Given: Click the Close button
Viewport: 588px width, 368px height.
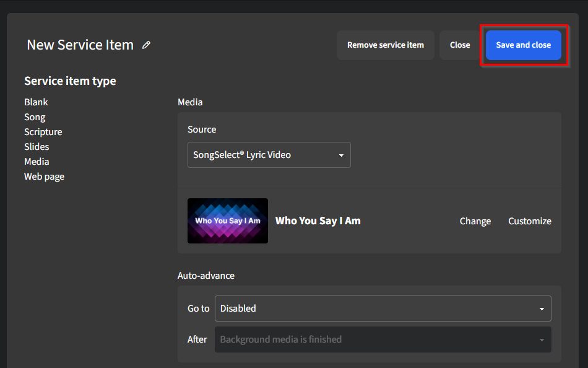Looking at the screenshot, I should pos(460,45).
